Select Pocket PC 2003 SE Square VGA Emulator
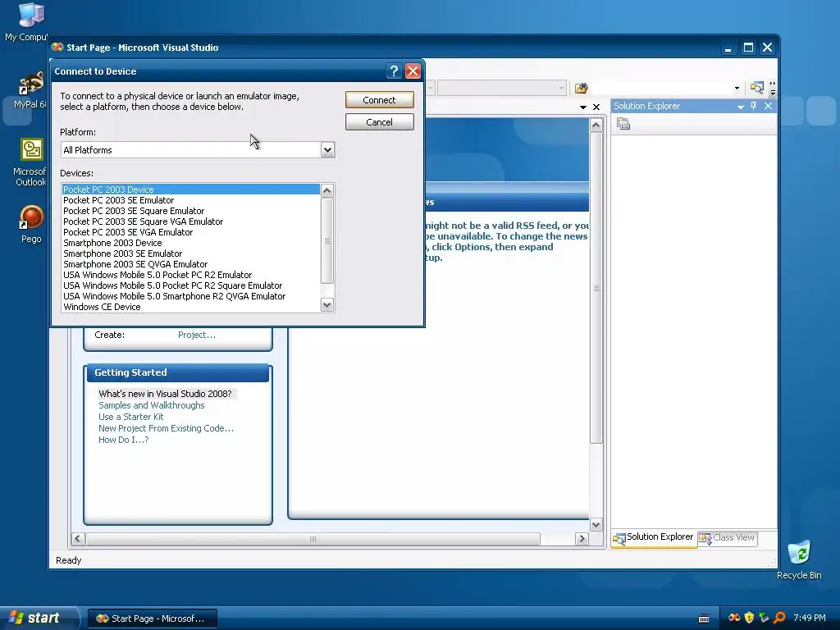The width and height of the screenshot is (840, 630). click(191, 221)
